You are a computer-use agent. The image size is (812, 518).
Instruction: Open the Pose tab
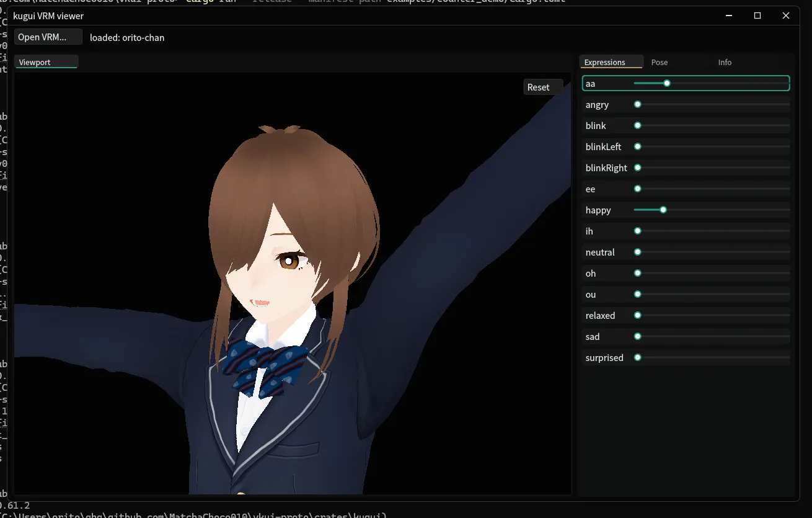660,62
